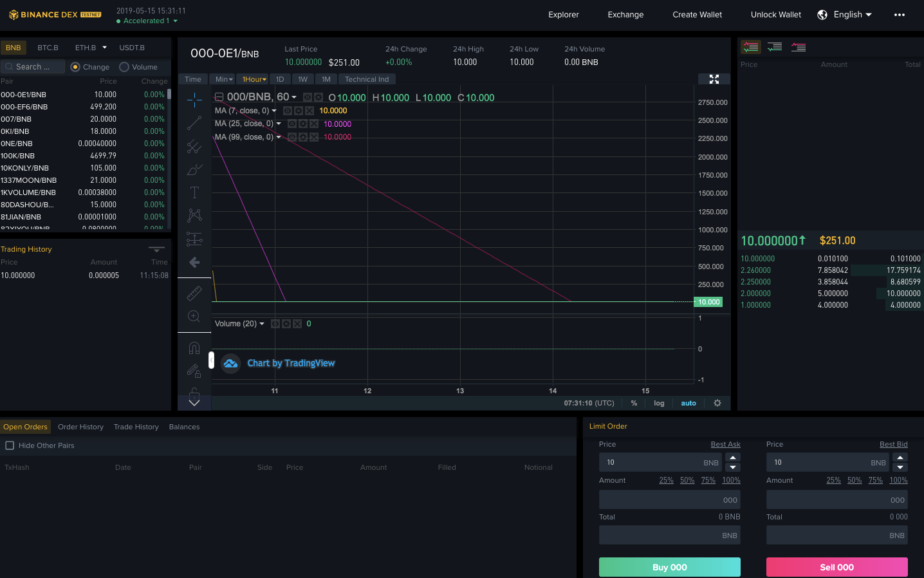Image resolution: width=924 pixels, height=578 pixels.
Task: Select the Measure ruler tool
Action: [x=194, y=293]
